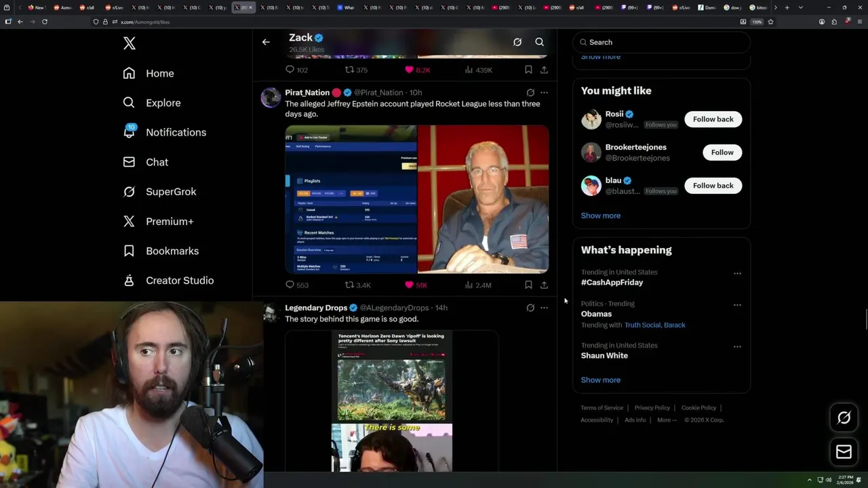
Task: Click Grok icon in Zack profile header
Action: click(x=517, y=42)
